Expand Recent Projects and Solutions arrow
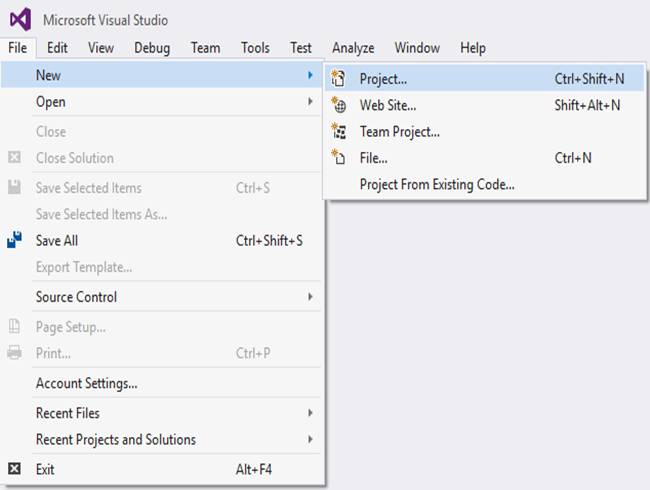This screenshot has width=650, height=490. click(x=310, y=439)
